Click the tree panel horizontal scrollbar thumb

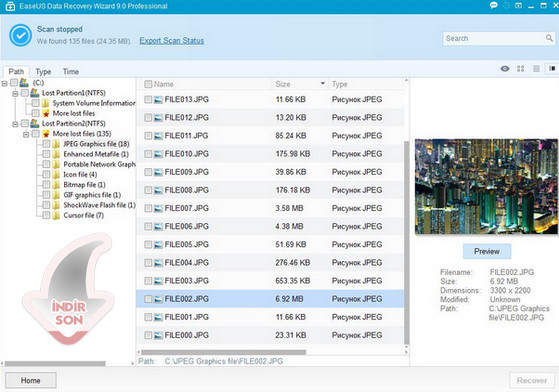tap(55, 363)
